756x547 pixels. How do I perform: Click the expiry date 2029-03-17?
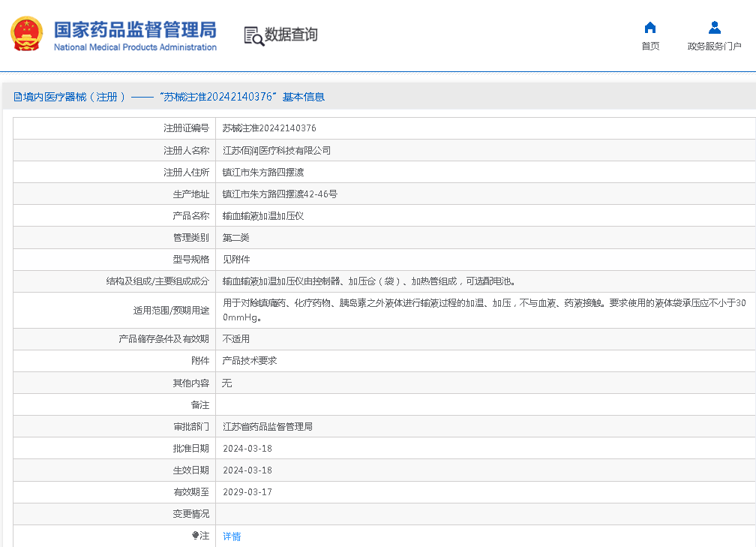tap(247, 492)
